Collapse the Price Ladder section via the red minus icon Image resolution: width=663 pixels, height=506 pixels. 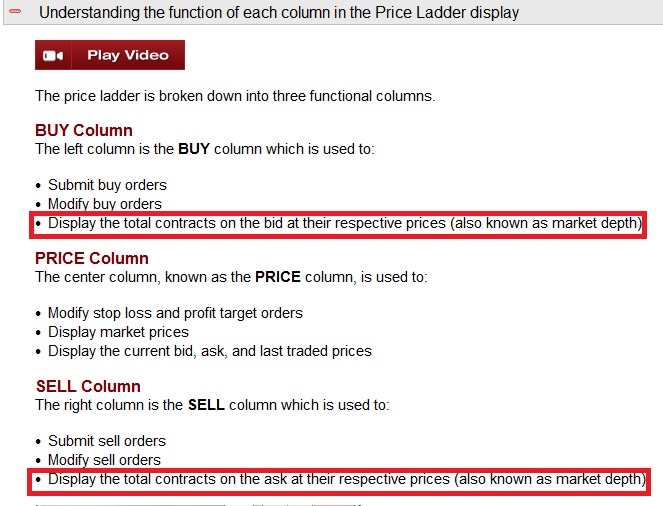[15, 13]
